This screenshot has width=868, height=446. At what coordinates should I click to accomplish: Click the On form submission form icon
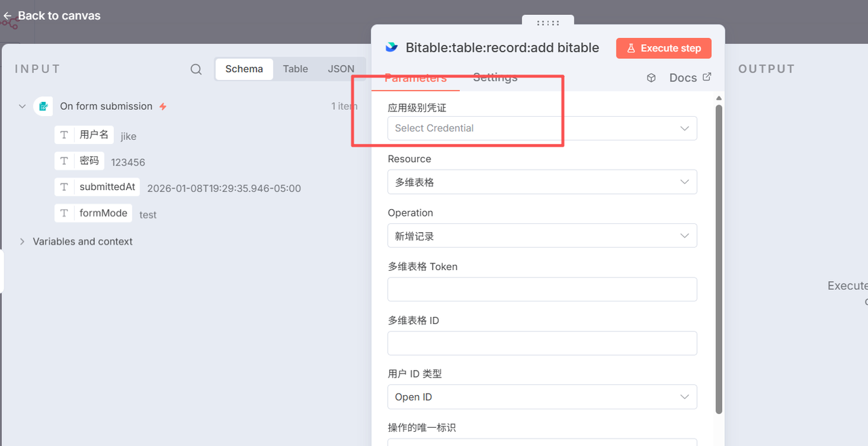pyautogui.click(x=43, y=107)
